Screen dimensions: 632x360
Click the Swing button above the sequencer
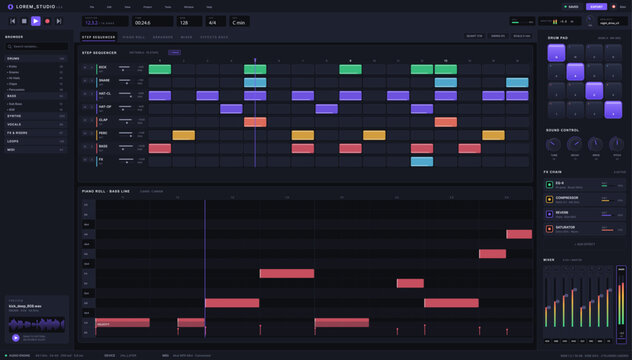pos(498,36)
